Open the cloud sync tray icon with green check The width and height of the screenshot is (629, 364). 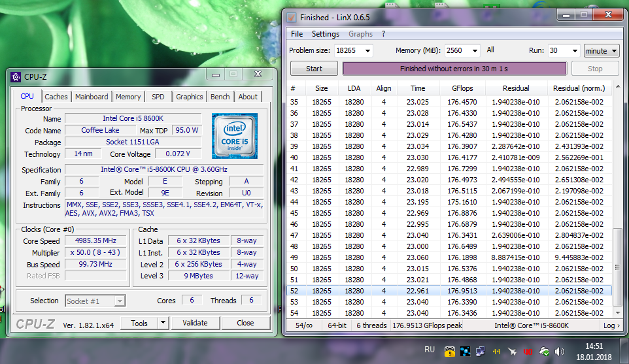(544, 352)
